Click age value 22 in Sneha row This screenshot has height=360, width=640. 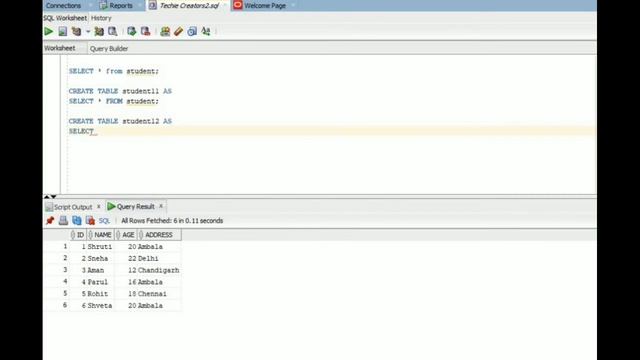click(x=126, y=258)
